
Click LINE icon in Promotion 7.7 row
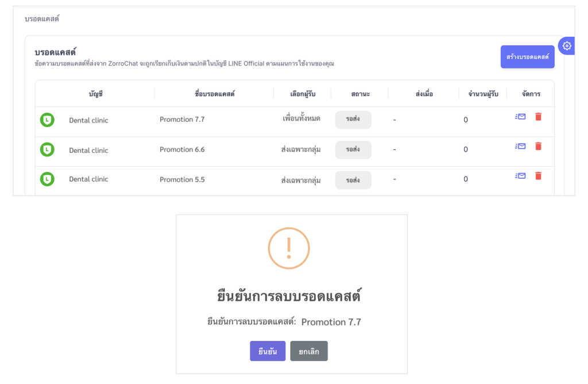click(47, 120)
